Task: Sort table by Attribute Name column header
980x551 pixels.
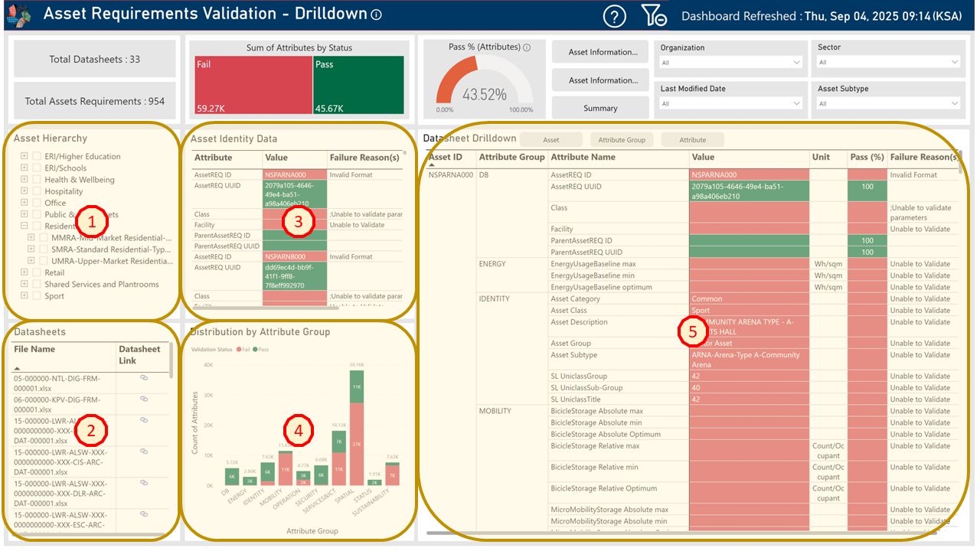Action: 583,157
